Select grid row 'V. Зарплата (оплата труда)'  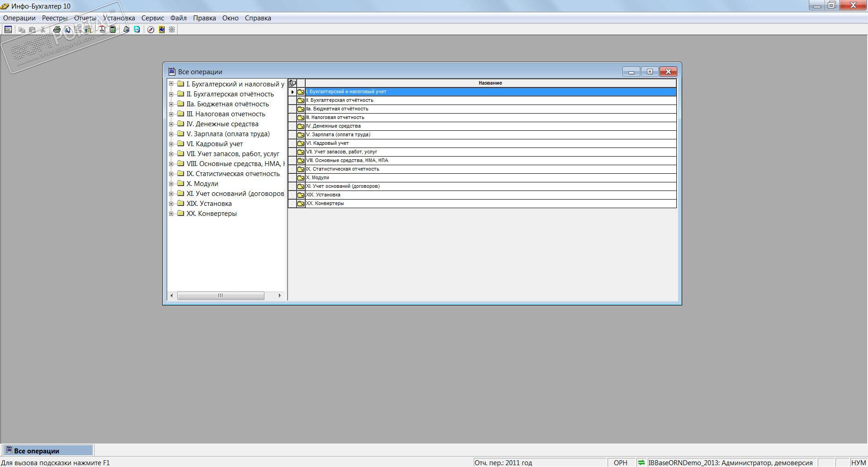tap(491, 135)
